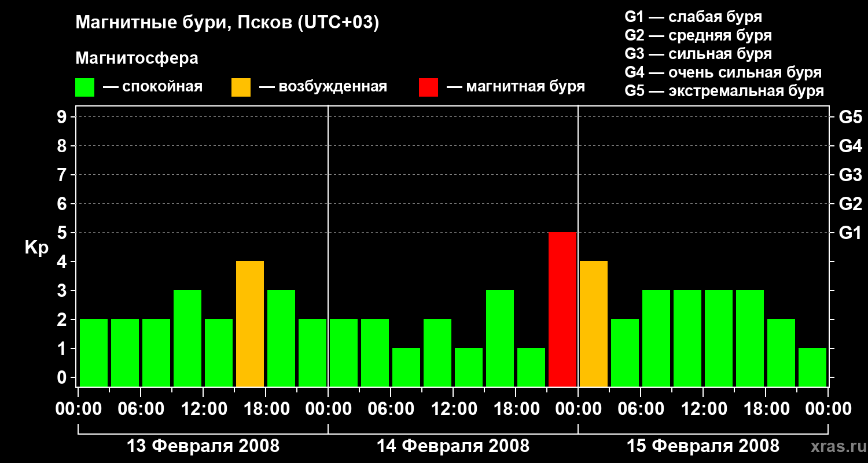This screenshot has height=463, width=868.
Task: Click the right-axis 'G5' storm level label
Action: point(851,117)
